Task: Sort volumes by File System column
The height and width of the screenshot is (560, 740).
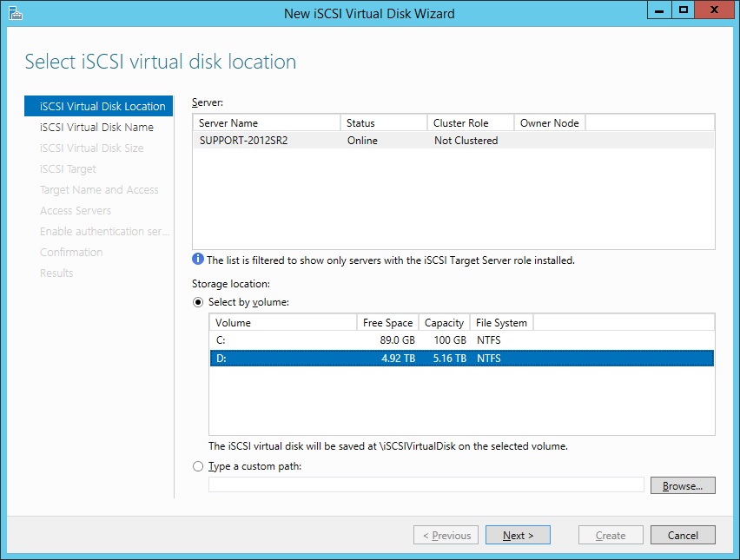Action: pyautogui.click(x=501, y=323)
